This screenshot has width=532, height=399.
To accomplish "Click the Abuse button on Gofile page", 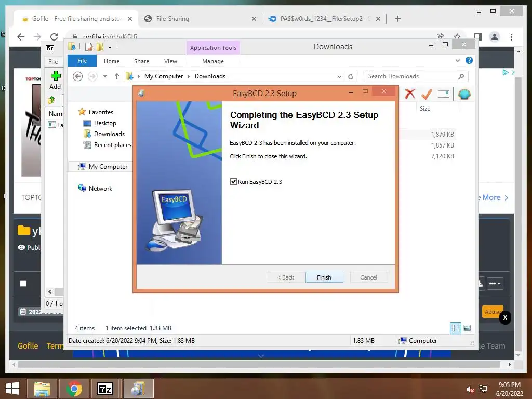I will click(x=491, y=312).
